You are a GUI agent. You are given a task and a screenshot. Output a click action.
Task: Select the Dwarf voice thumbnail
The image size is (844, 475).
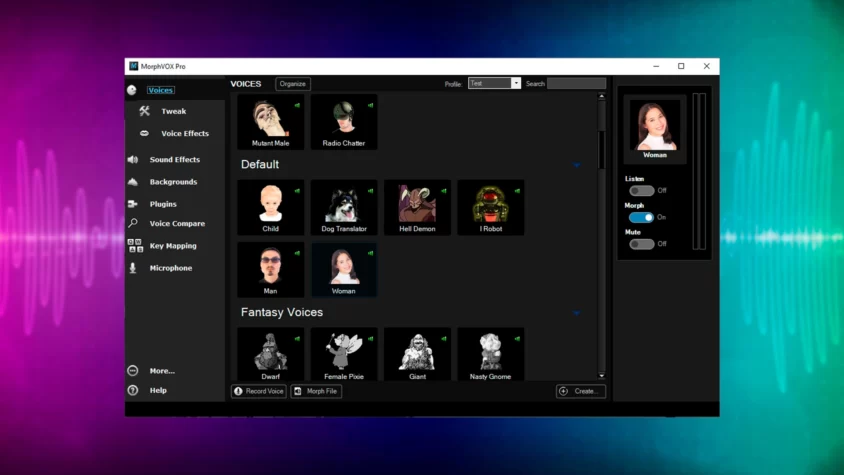click(271, 354)
